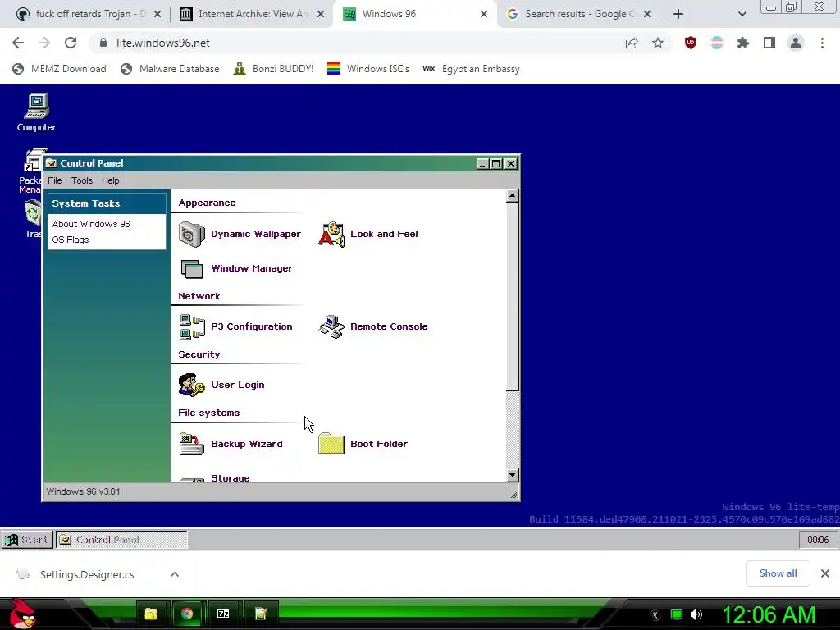
Task: Toggle the browser side panel icon
Action: [x=769, y=43]
